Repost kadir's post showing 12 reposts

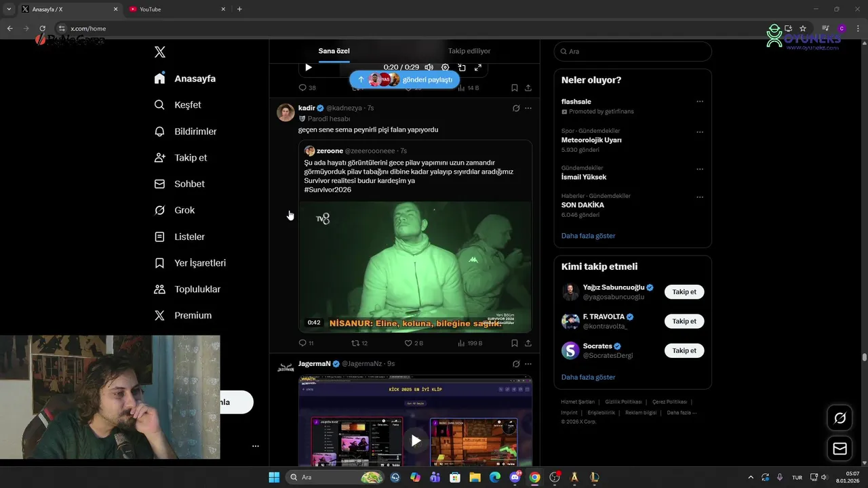pos(359,344)
